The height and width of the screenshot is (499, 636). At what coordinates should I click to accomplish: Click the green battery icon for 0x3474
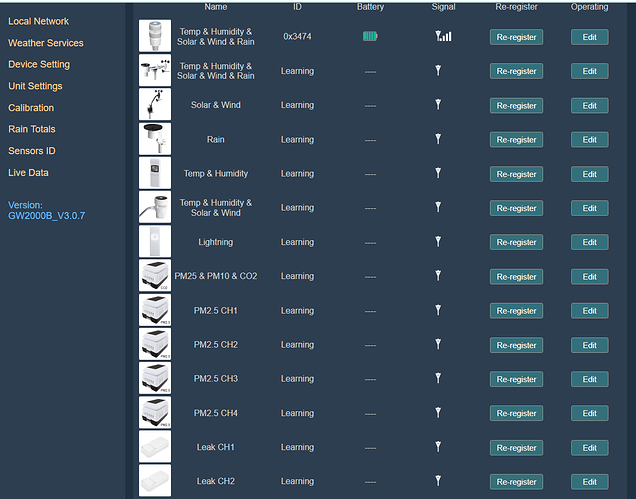tap(370, 37)
